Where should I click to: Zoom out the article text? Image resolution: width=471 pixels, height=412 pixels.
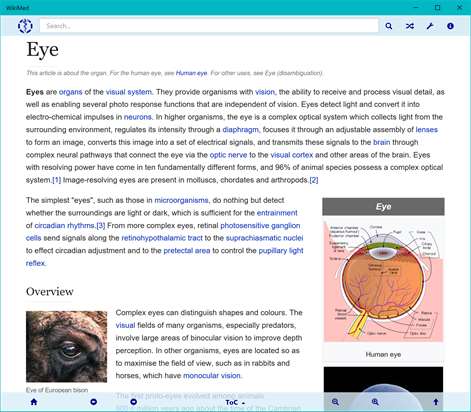(335, 402)
